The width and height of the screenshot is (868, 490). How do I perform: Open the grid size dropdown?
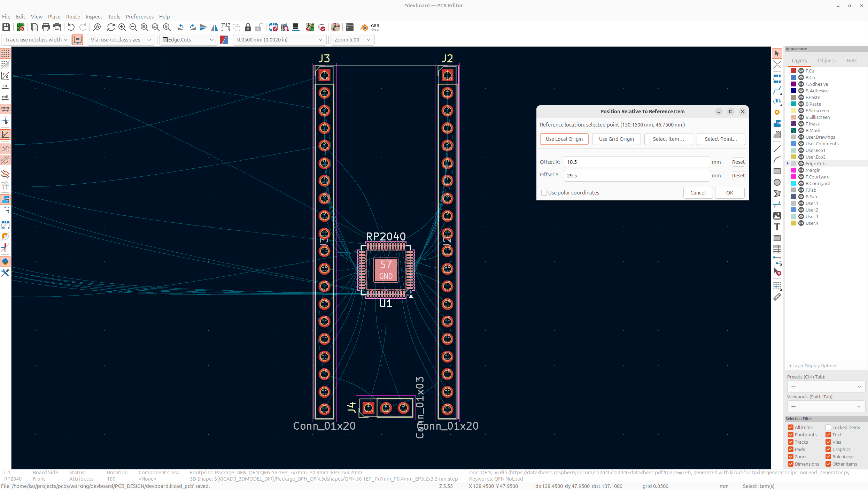[x=280, y=40]
